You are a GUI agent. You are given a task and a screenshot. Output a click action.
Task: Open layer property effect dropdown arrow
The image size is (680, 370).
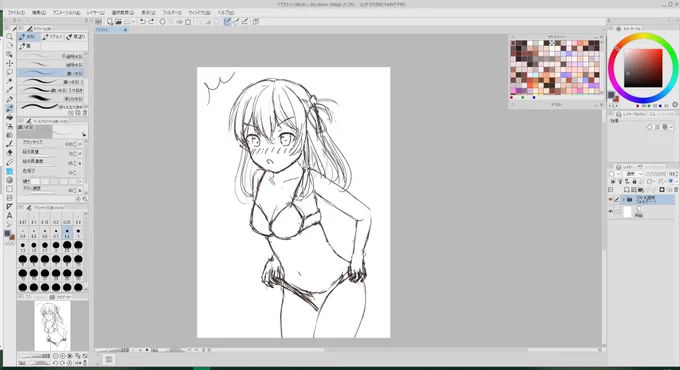(x=672, y=127)
